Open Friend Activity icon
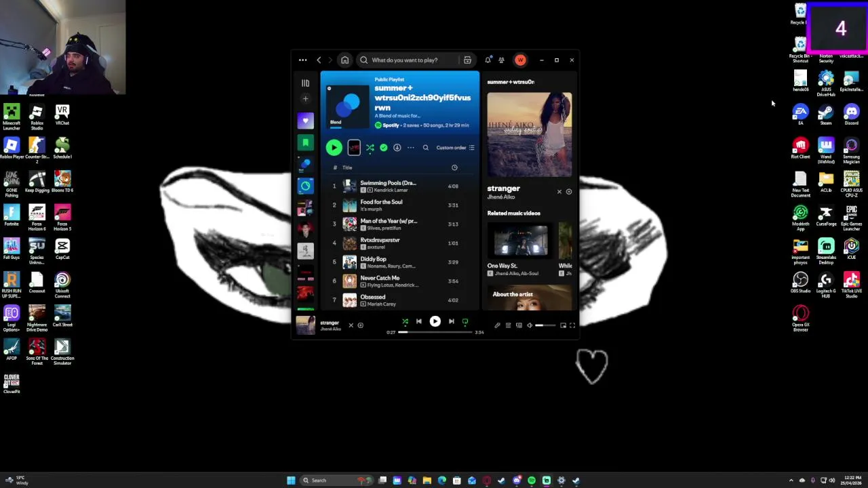 (x=501, y=60)
